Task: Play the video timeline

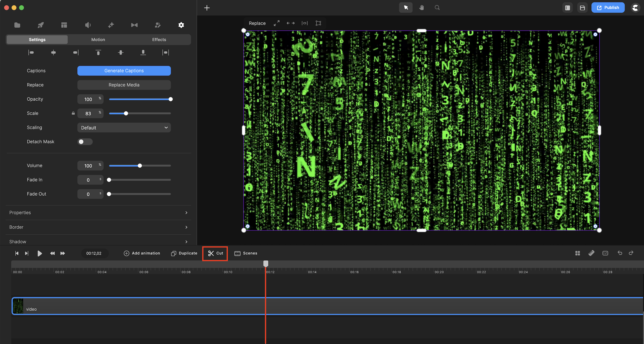Action: pos(40,253)
